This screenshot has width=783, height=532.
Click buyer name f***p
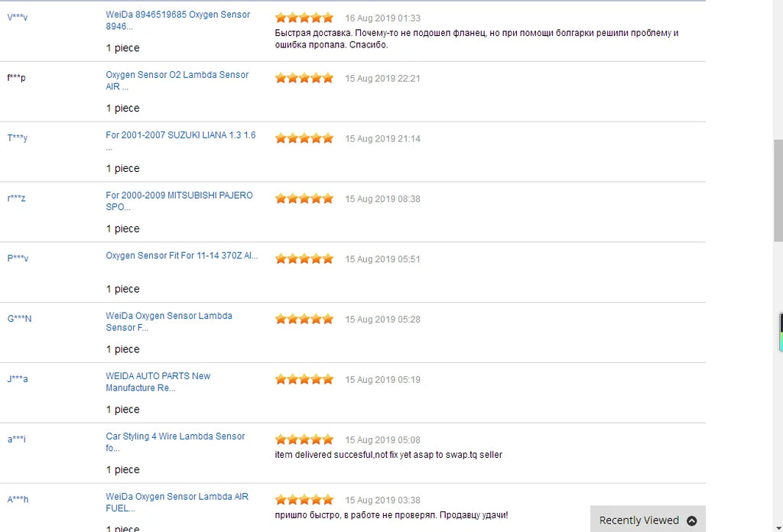tap(17, 77)
